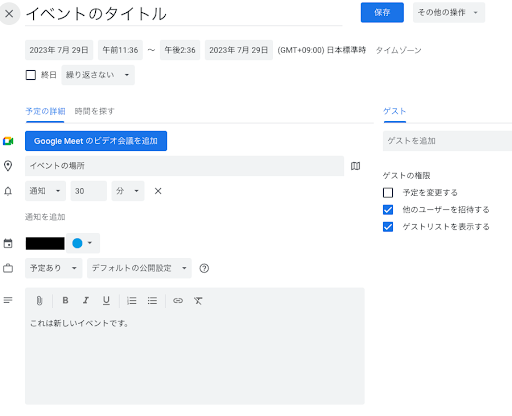512x416 pixels.
Task: Insert a numbered list
Action: click(x=132, y=301)
